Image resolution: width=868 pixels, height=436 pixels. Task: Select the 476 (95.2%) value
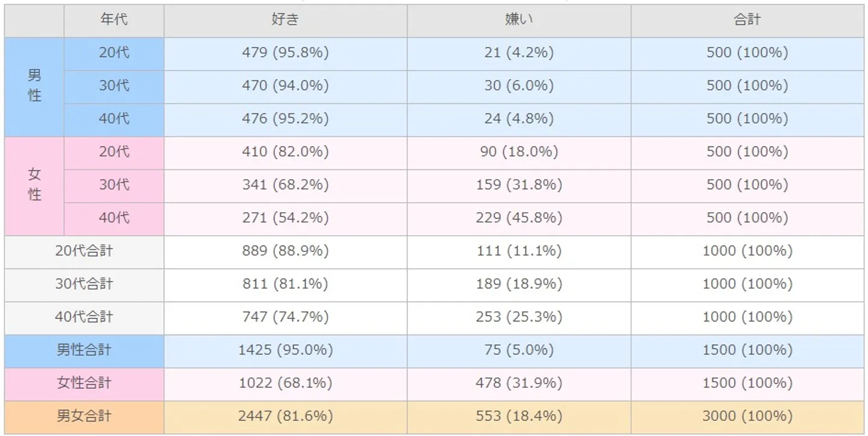tap(285, 119)
